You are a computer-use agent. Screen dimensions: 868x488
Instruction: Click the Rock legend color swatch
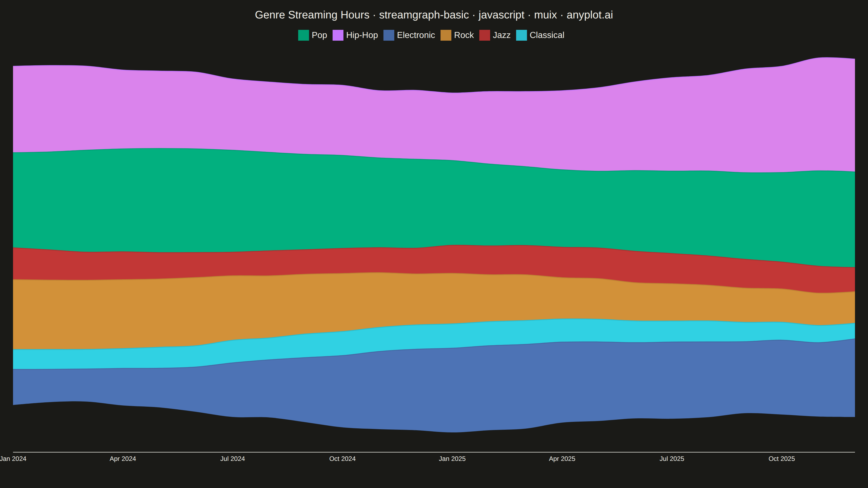(x=446, y=35)
